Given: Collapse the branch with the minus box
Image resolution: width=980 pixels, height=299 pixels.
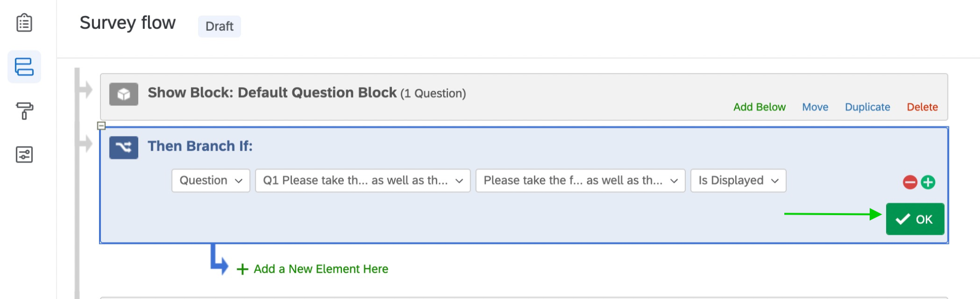Looking at the screenshot, I should (101, 126).
